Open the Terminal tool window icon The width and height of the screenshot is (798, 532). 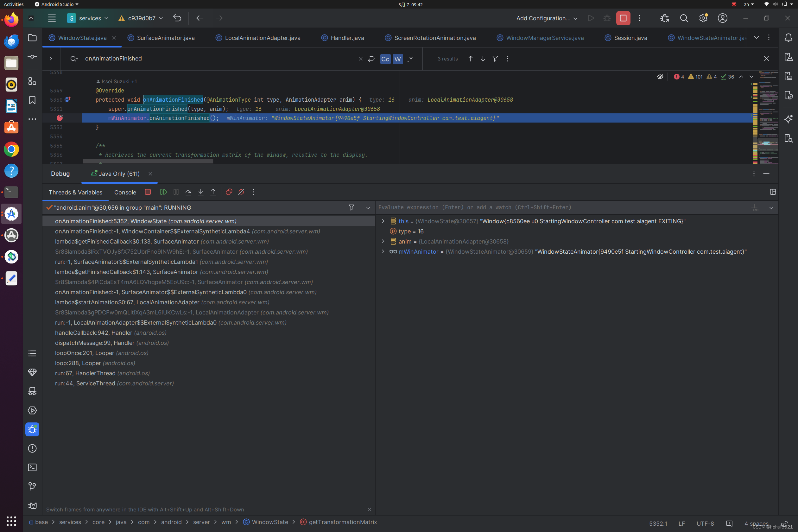click(32, 467)
